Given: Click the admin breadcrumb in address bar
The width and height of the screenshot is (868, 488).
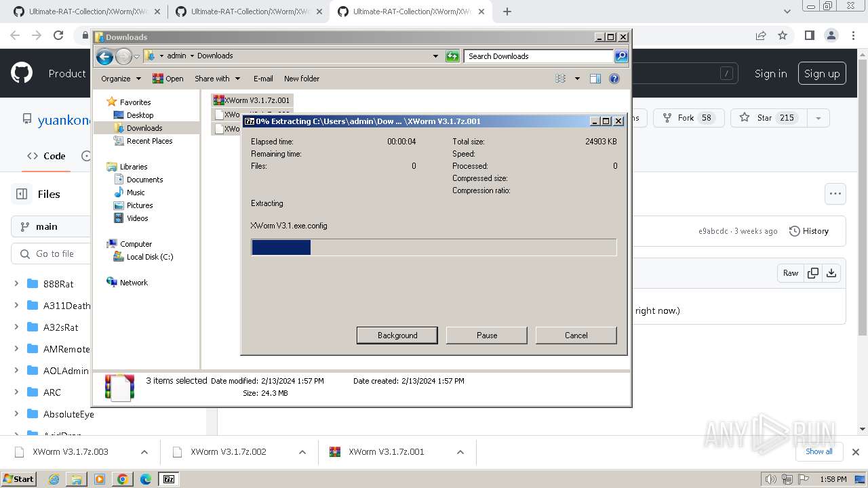Looking at the screenshot, I should point(176,56).
